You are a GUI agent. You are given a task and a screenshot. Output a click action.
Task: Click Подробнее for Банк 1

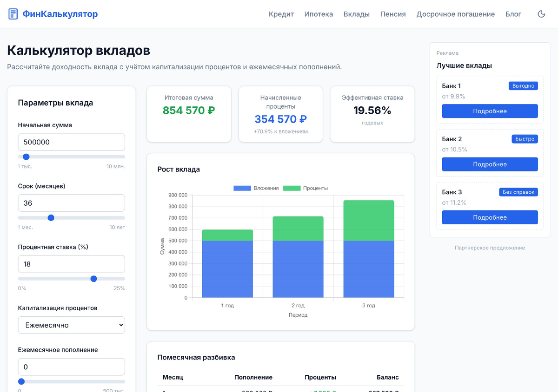point(490,111)
